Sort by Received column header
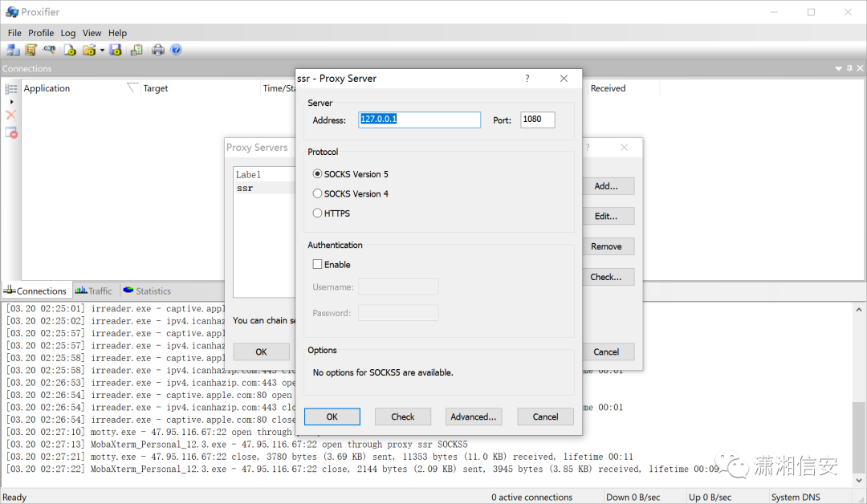The height and width of the screenshot is (504, 867). (x=623, y=87)
